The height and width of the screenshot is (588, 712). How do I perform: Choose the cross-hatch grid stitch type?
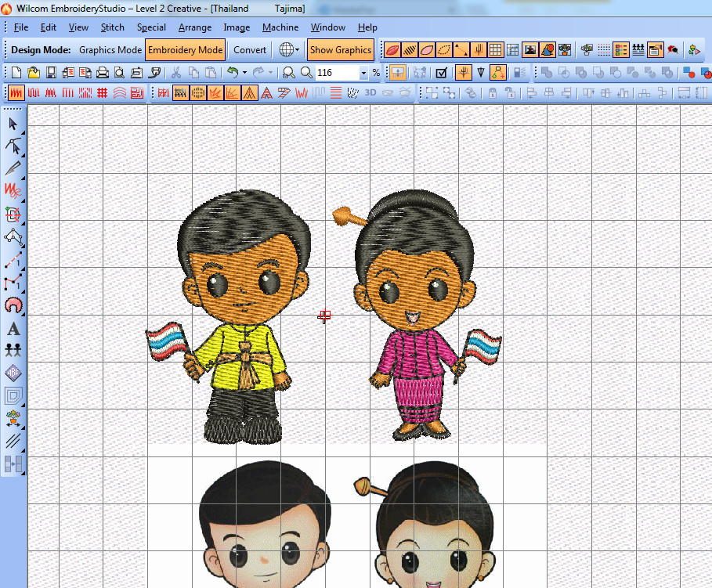[x=102, y=93]
